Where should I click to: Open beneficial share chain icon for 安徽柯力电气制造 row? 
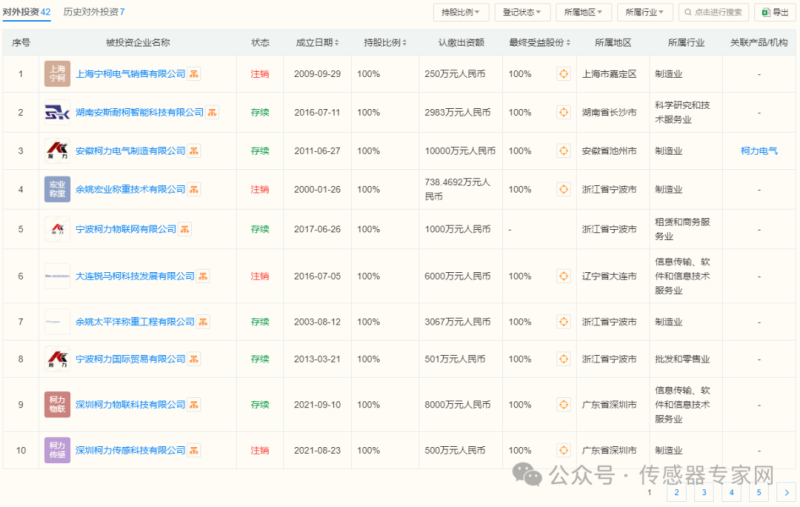coord(564,151)
